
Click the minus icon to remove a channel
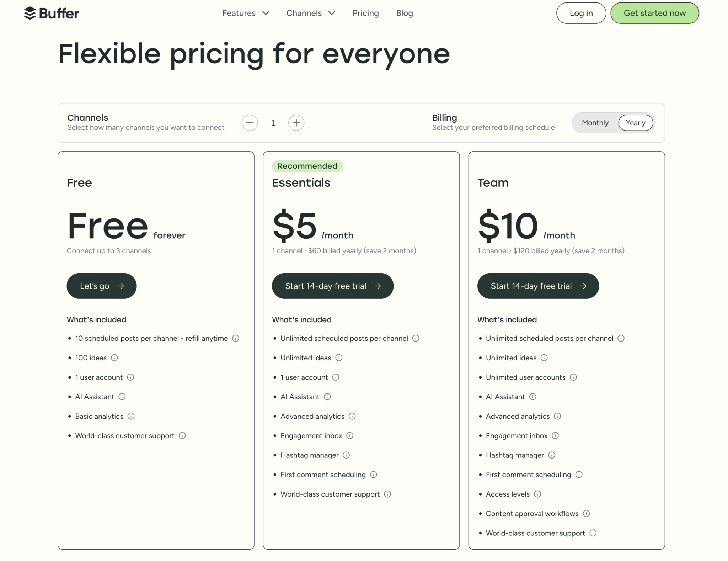(x=250, y=123)
